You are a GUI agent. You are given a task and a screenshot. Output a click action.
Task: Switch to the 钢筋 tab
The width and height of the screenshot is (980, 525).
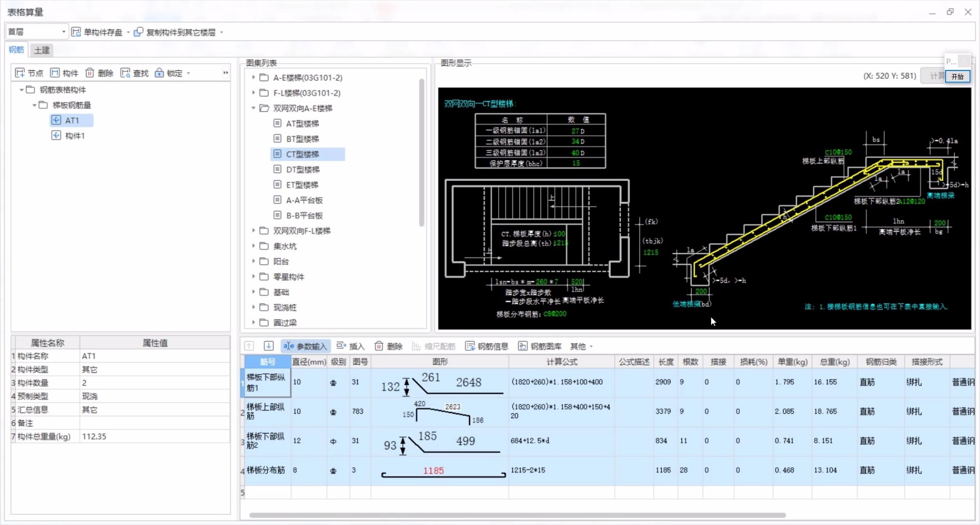coord(17,50)
